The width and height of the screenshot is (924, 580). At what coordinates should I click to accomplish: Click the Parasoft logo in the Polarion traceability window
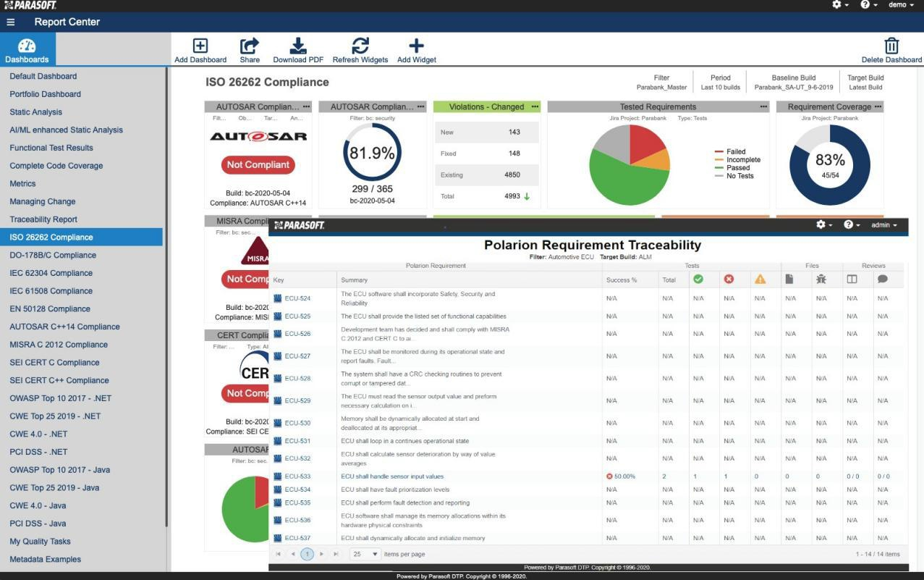pyautogui.click(x=300, y=225)
